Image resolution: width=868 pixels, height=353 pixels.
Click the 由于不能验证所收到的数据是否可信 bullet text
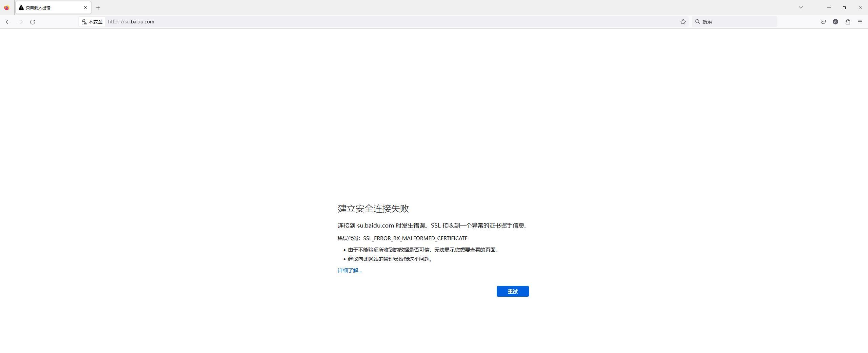pos(423,250)
